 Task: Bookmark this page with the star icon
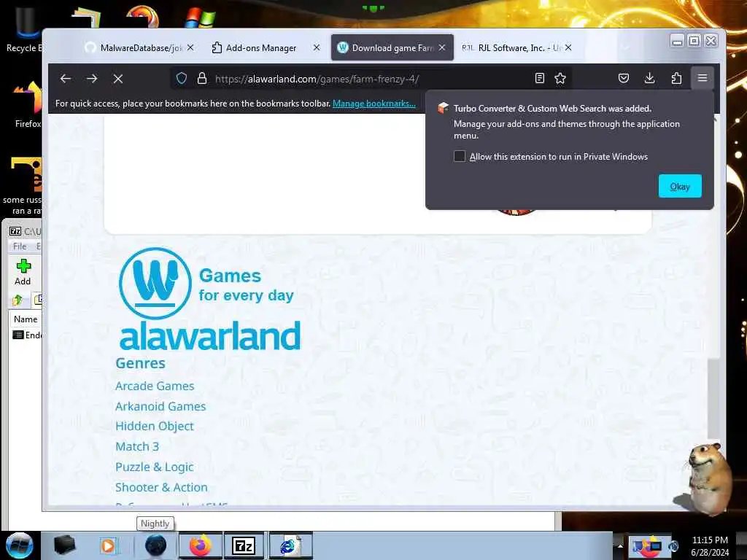click(x=560, y=79)
